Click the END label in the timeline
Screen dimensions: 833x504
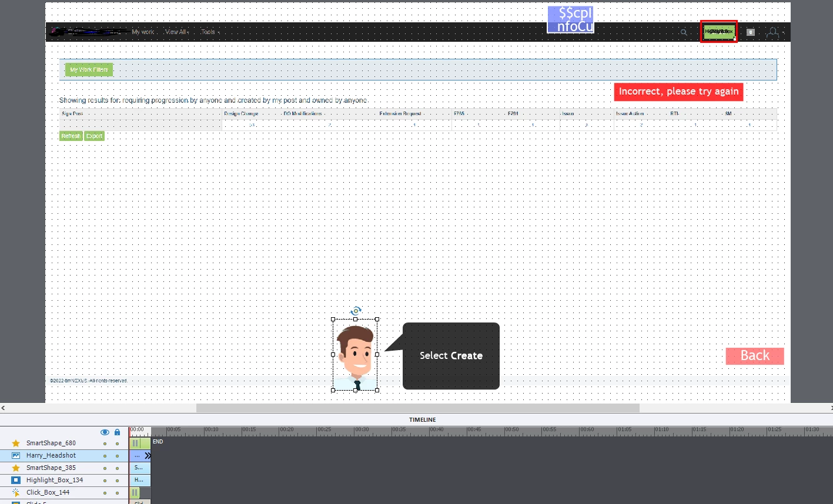[x=158, y=442]
